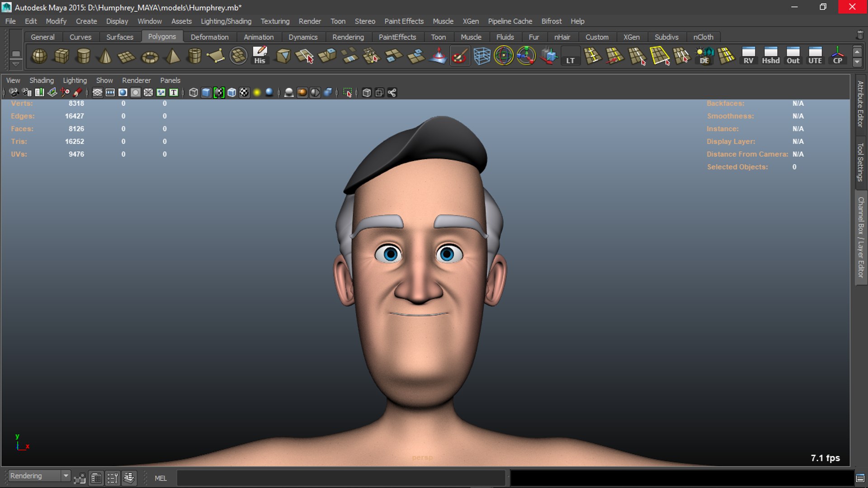Click the 'CP' center pivot shelf button
The width and height of the screenshot is (868, 488).
click(x=837, y=56)
